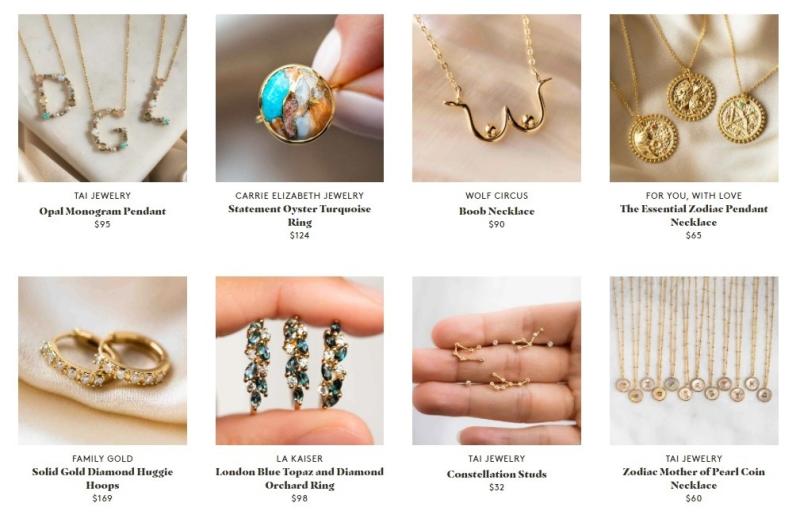Image resolution: width=800 pixels, height=522 pixels.
Task: Open the Statement Oyster Turquoise Ring photo
Action: 299,98
